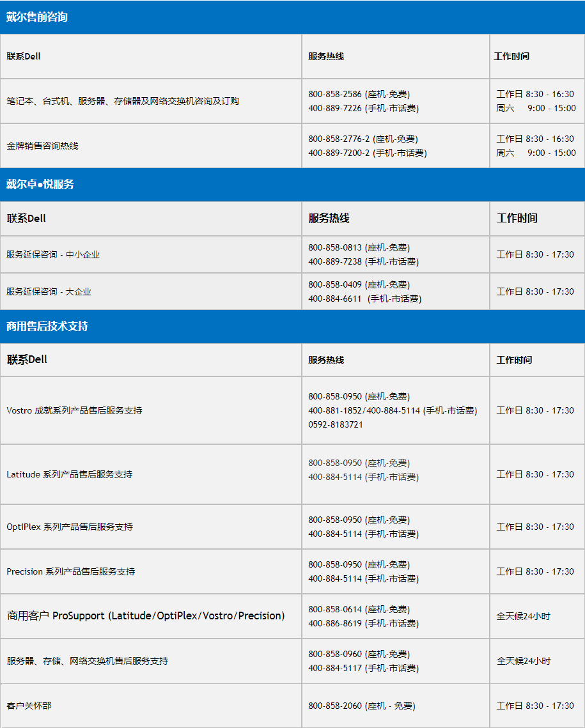This screenshot has width=585, height=728.
Task: Click the '戴尔售前咨询' section heading
Action: pyautogui.click(x=36, y=17)
